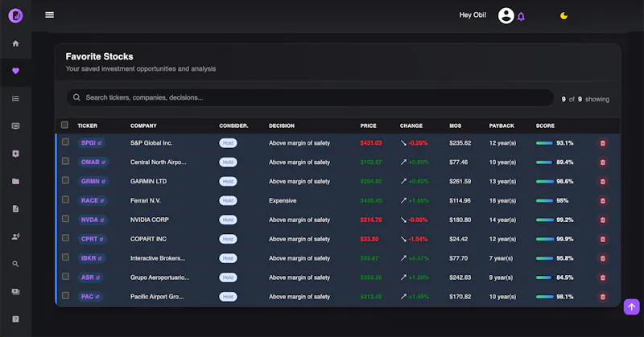
Task: Tick the select-all checkbox in the table header
Action: pyautogui.click(x=64, y=125)
